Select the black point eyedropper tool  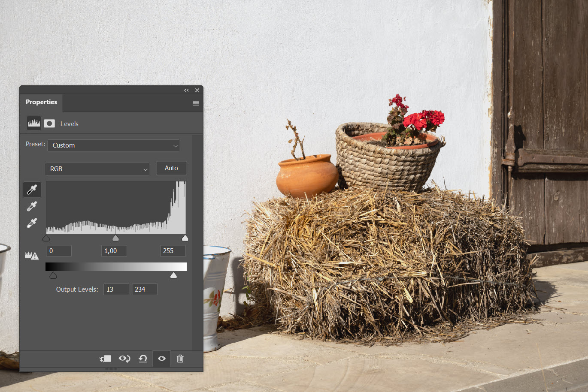[x=32, y=189]
